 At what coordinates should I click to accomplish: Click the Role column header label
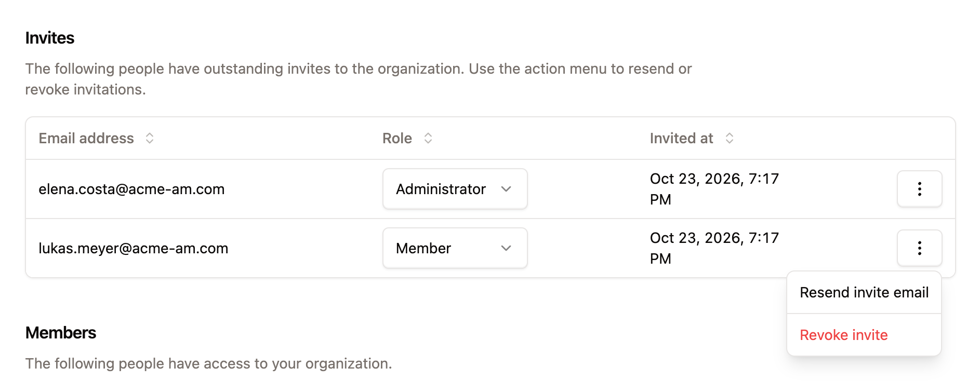click(x=397, y=138)
